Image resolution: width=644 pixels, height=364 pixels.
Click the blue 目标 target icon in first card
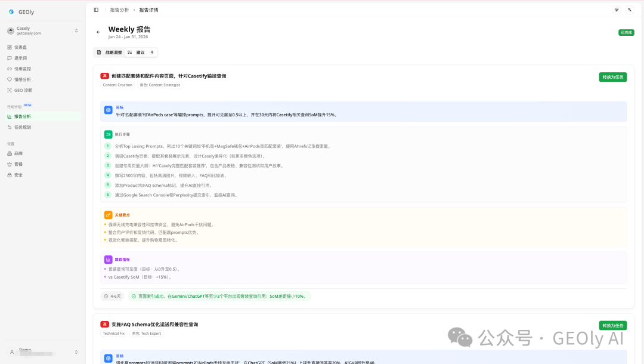pos(108,110)
